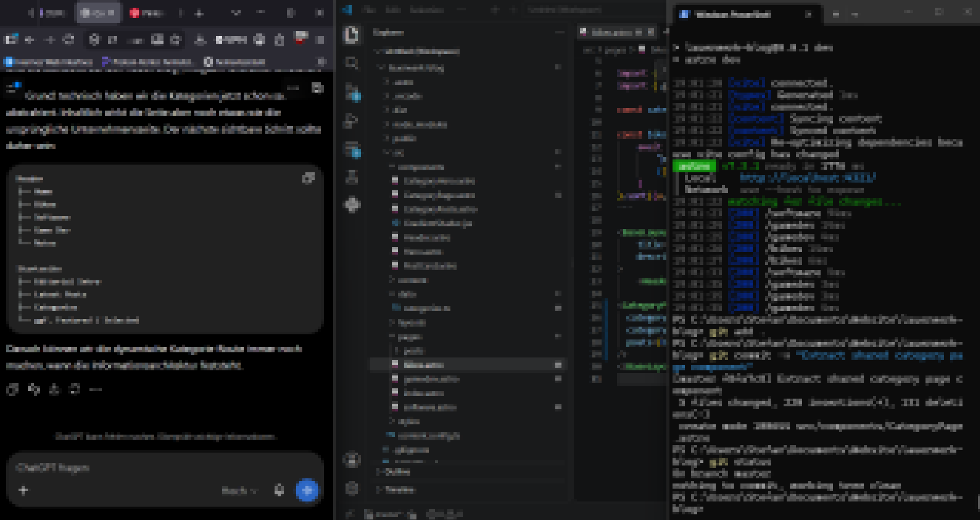The width and height of the screenshot is (980, 520).
Task: Open the Explorer view icon
Action: pyautogui.click(x=352, y=34)
